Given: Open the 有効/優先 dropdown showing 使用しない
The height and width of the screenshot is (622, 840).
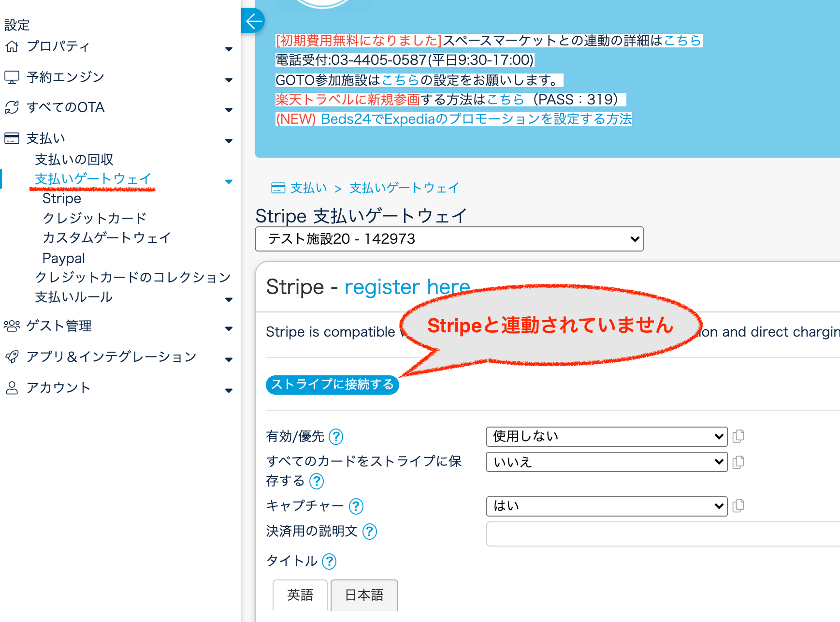Looking at the screenshot, I should point(606,437).
